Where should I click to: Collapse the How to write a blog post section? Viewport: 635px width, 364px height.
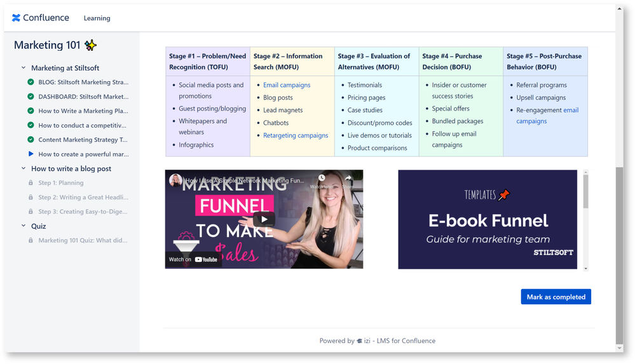coord(24,168)
